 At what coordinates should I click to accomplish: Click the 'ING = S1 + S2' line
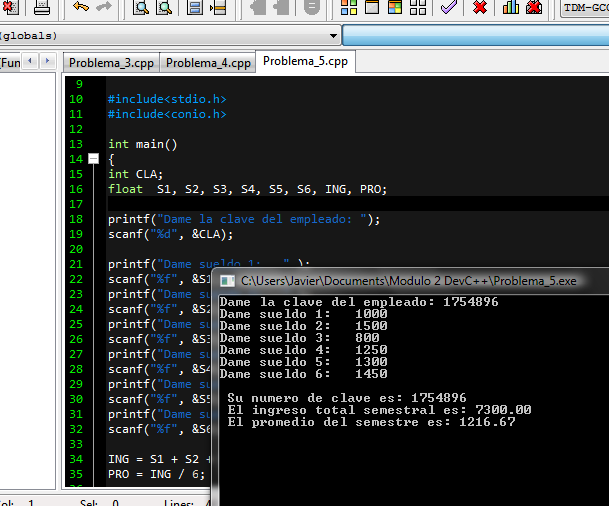click(160, 459)
